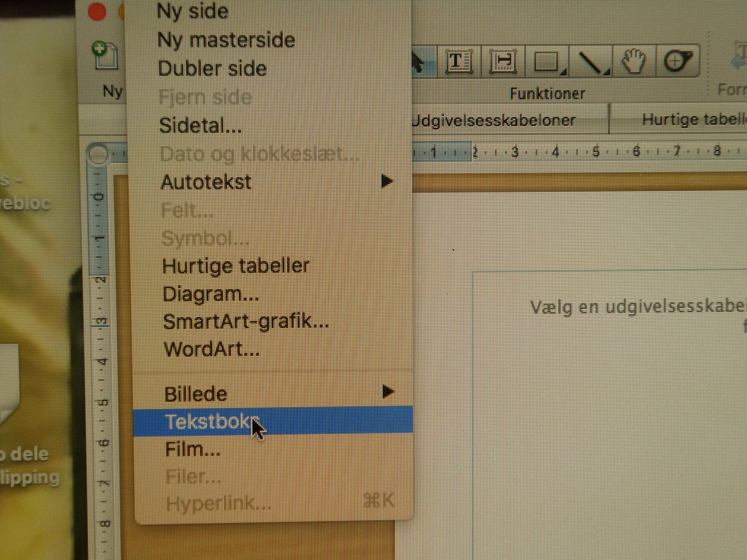Expand the Autotekst submenu
This screenshot has width=747, height=560.
(x=387, y=181)
